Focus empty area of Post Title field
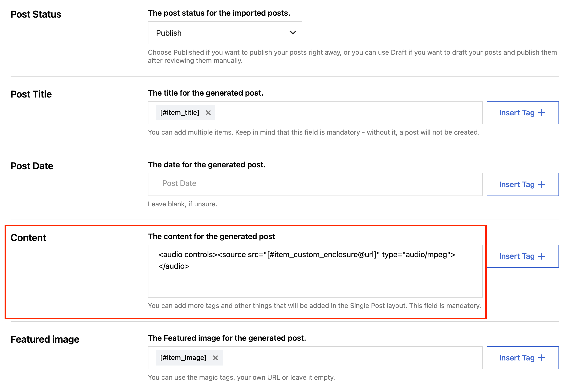Image resolution: width=571 pixels, height=392 pixels. coord(344,113)
